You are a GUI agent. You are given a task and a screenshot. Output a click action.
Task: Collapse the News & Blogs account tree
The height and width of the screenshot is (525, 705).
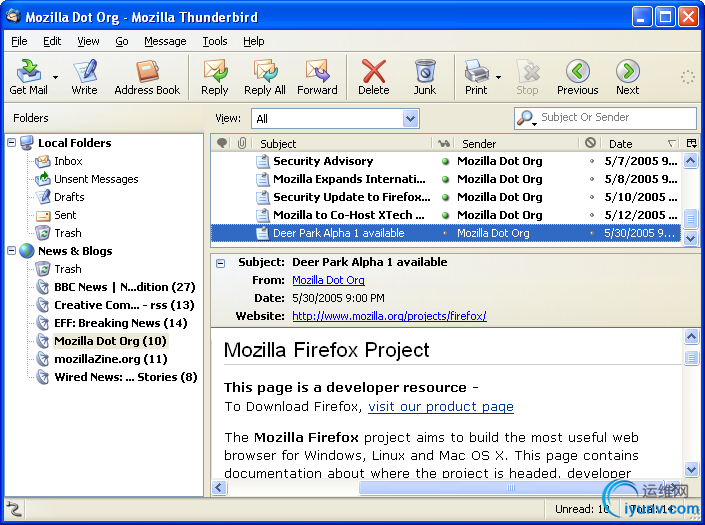[x=12, y=251]
